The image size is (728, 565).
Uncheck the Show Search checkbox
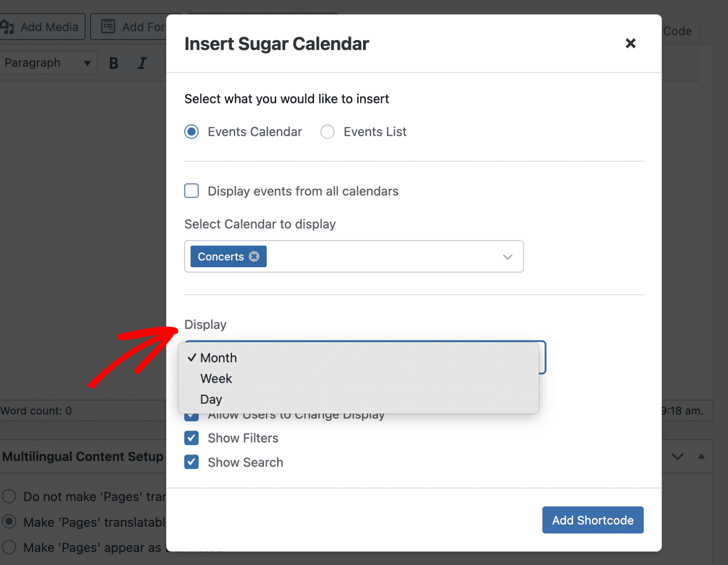coord(192,462)
